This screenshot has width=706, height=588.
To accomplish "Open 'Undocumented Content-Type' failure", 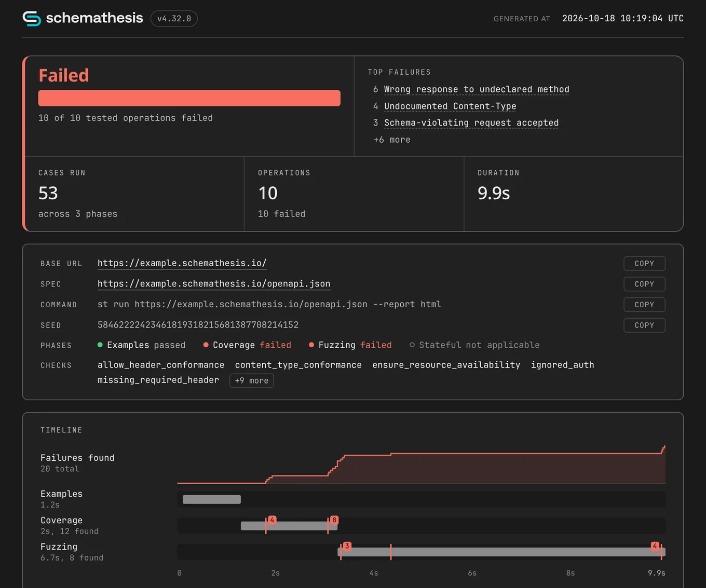I will 450,106.
